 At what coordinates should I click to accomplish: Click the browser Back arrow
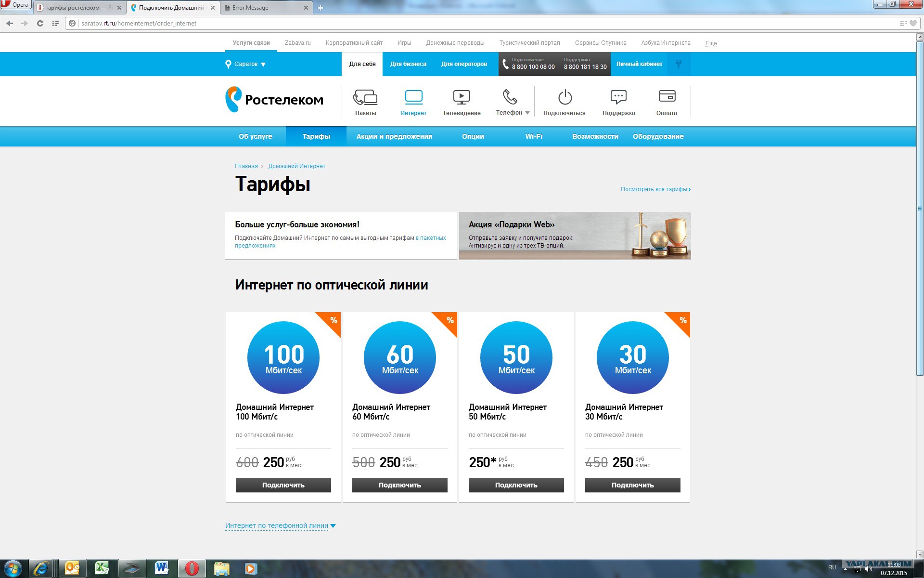10,23
